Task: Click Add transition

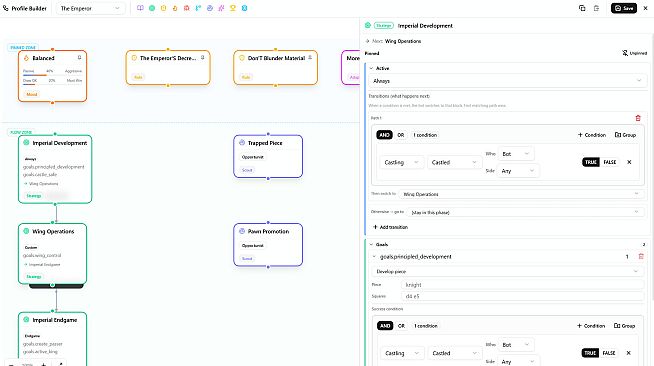Action: tap(390, 227)
